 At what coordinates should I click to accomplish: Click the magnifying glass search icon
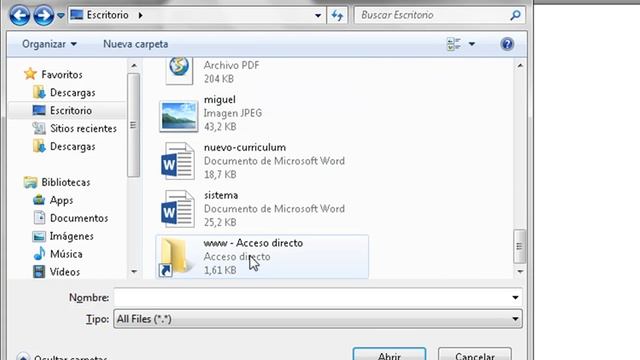[516, 15]
